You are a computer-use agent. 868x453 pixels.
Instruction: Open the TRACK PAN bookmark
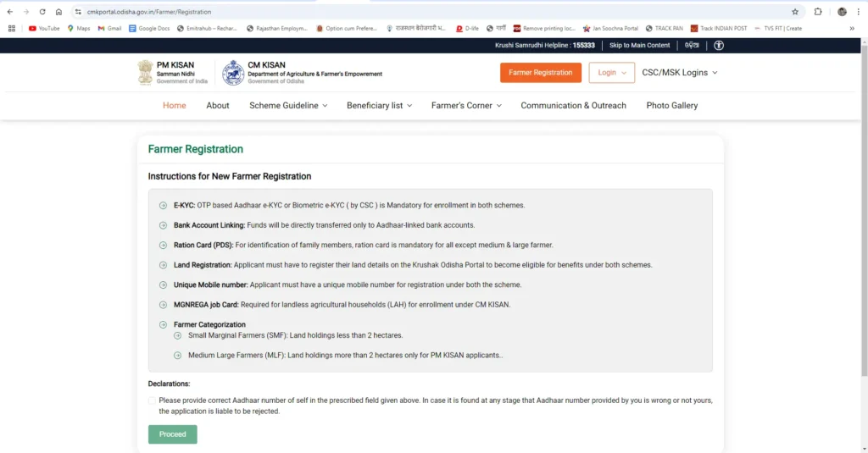coord(665,28)
